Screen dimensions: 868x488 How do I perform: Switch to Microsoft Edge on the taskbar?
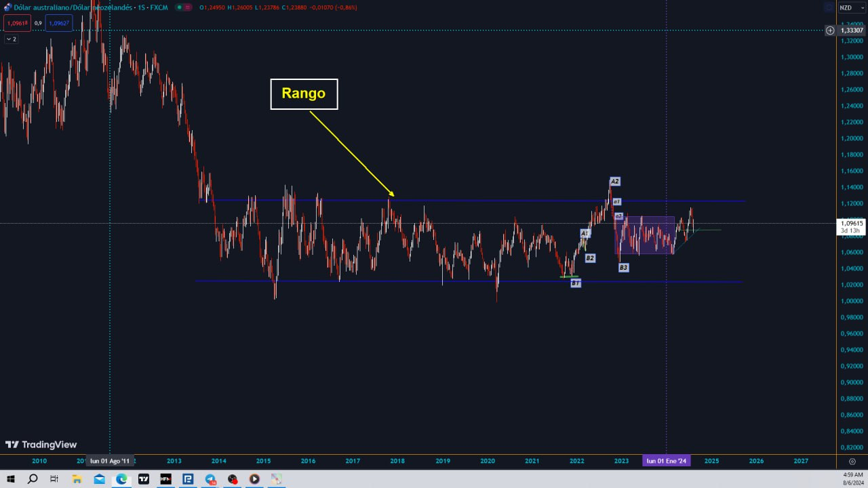point(121,479)
